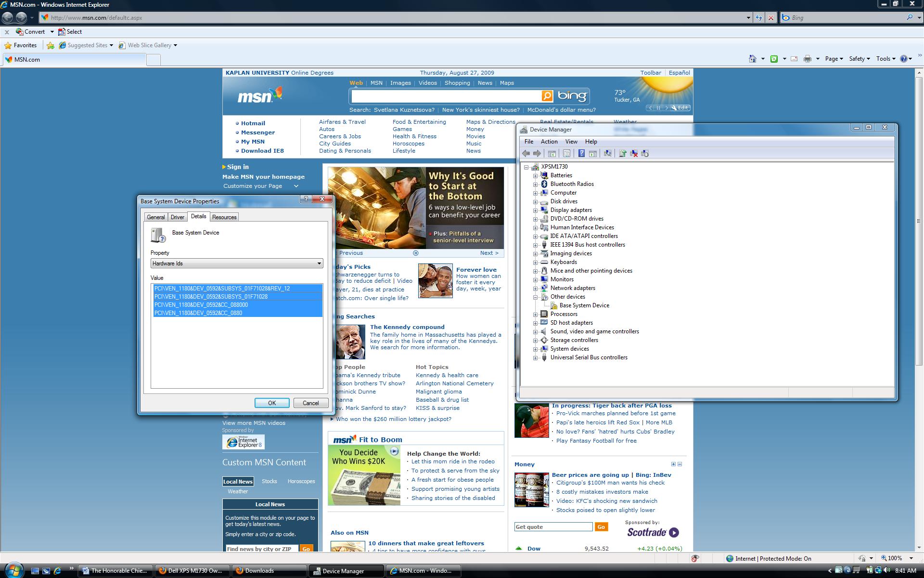The height and width of the screenshot is (578, 924).
Task: Click the Get quote input field
Action: click(x=553, y=527)
